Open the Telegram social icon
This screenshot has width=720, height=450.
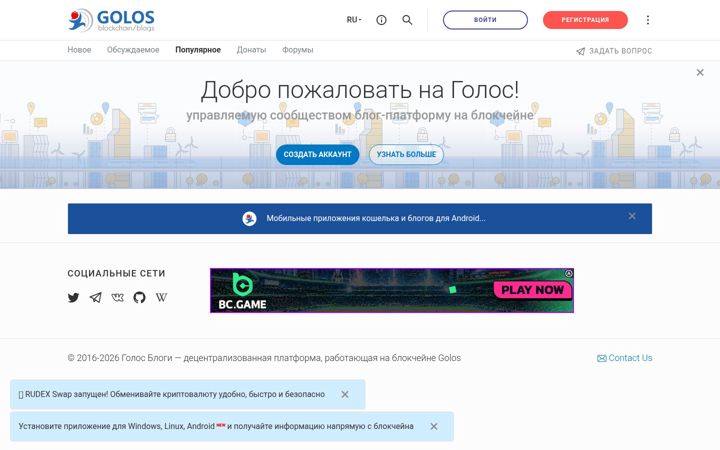[x=96, y=298]
